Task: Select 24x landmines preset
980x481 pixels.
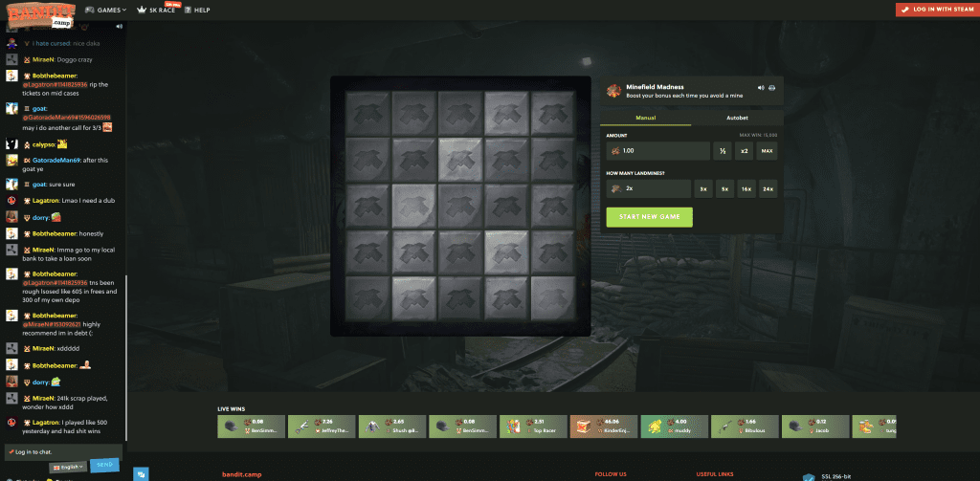Action: point(768,188)
